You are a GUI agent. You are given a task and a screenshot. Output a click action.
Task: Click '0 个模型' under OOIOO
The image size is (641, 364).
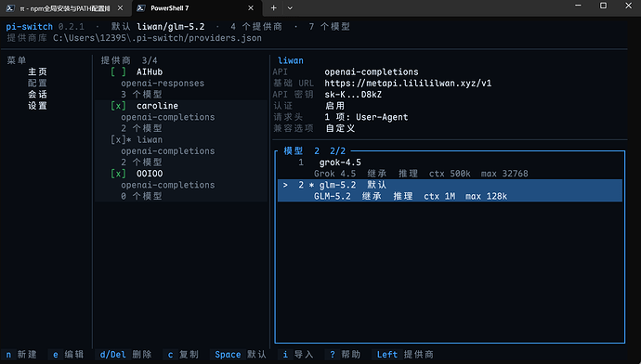coord(141,196)
